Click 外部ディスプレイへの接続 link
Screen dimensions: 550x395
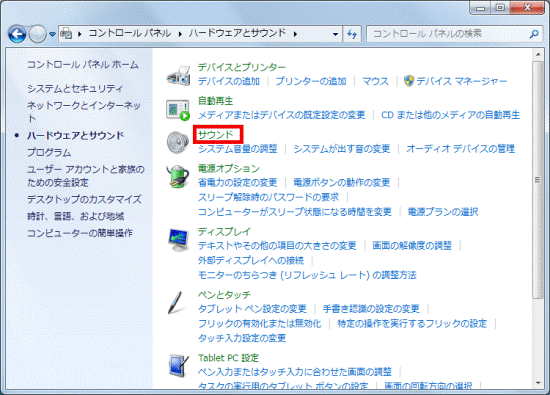point(251,260)
